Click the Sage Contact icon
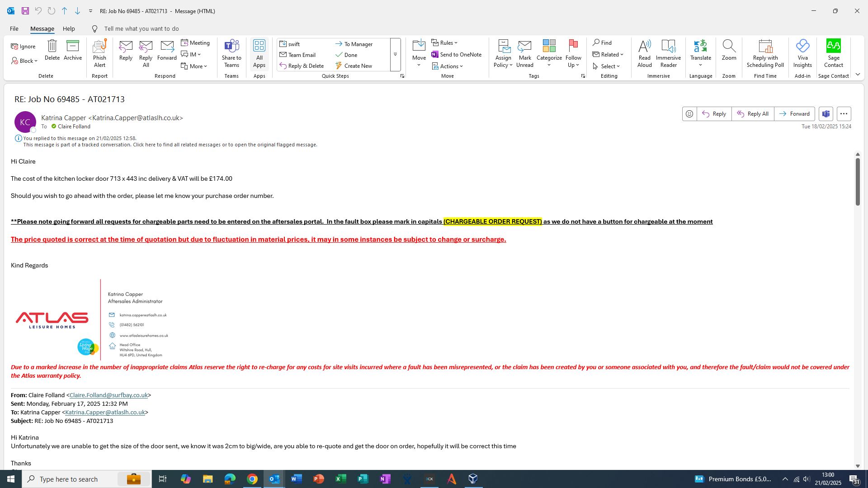The width and height of the screenshot is (868, 488). (833, 53)
